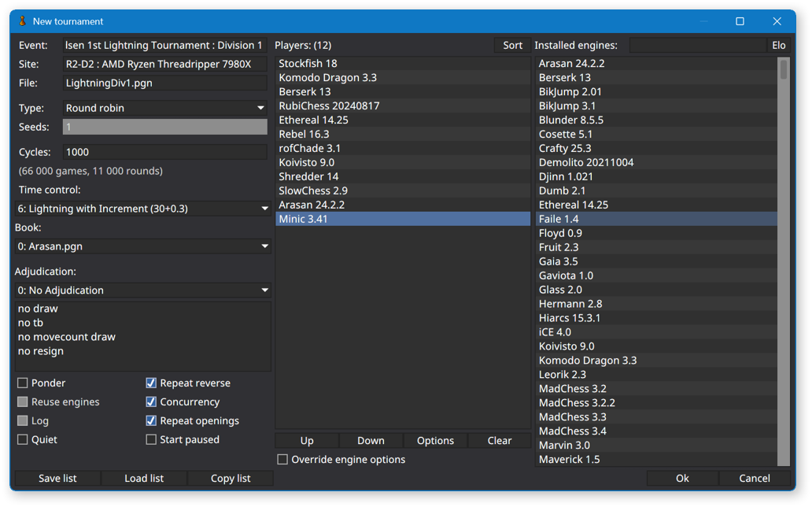812x507 pixels.
Task: Open the Adjudication dropdown
Action: click(143, 291)
